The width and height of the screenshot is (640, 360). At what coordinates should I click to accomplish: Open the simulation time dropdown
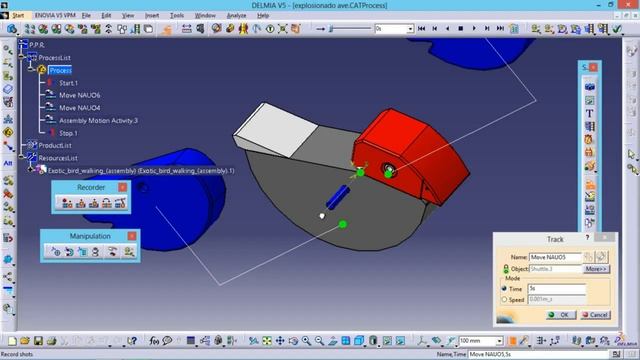pos(410,29)
